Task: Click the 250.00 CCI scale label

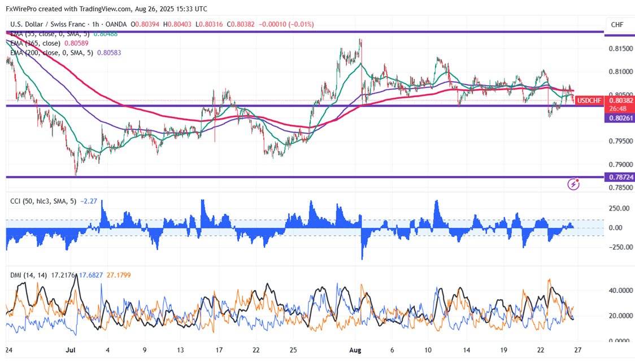Action: tap(620, 208)
